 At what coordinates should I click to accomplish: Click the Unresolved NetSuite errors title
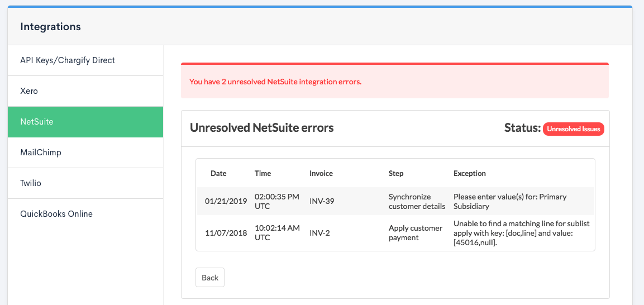(x=261, y=128)
